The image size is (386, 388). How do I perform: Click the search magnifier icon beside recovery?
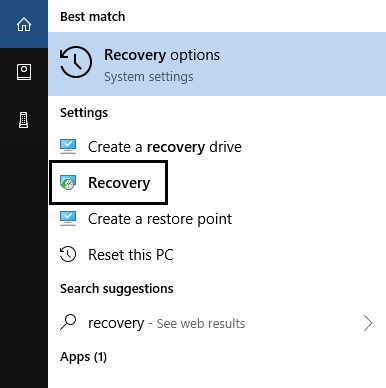(x=68, y=322)
